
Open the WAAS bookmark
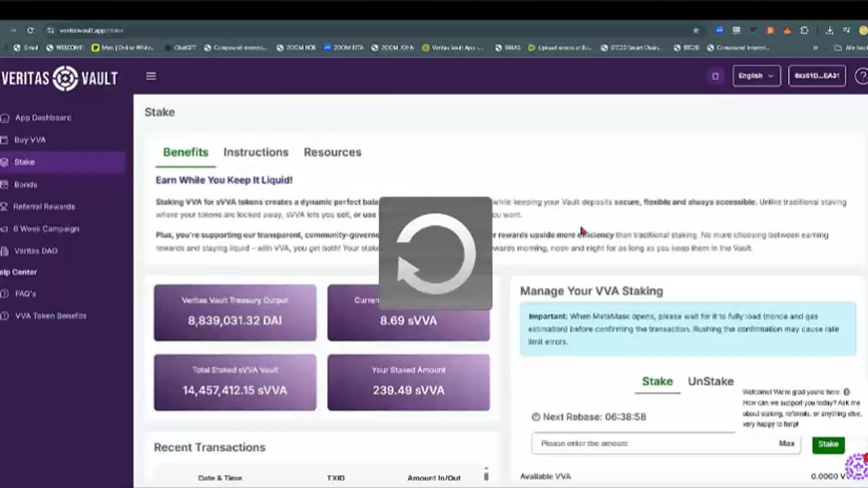coord(508,48)
